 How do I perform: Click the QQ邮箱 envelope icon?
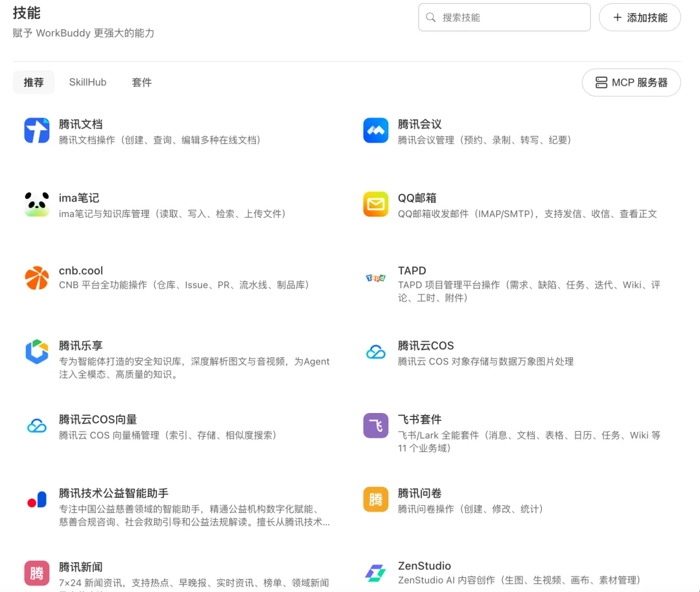pos(375,204)
